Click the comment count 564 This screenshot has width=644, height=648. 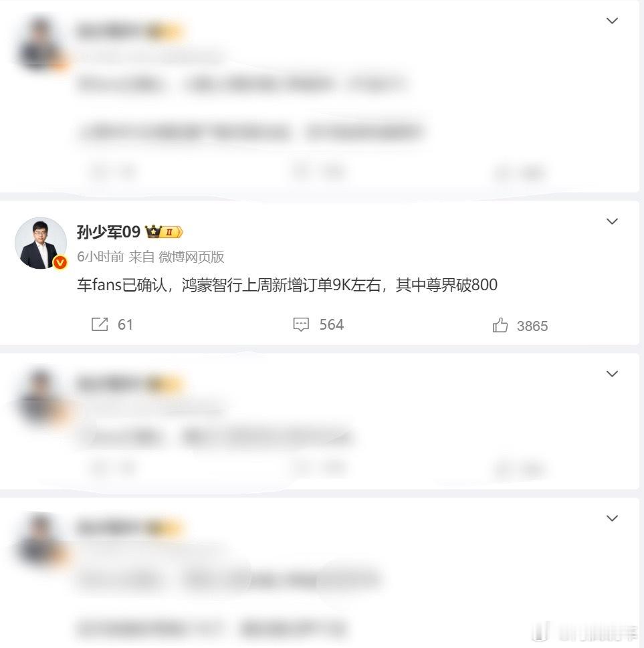coord(331,324)
